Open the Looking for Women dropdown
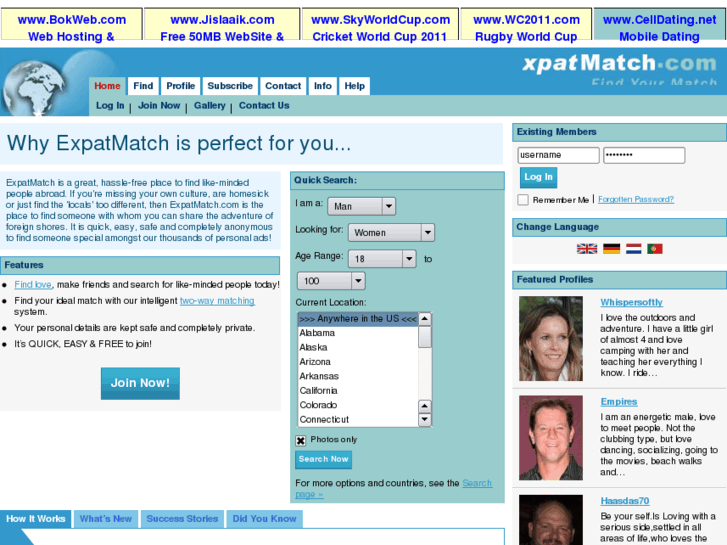Screen dimensions: 727x545 point(391,232)
